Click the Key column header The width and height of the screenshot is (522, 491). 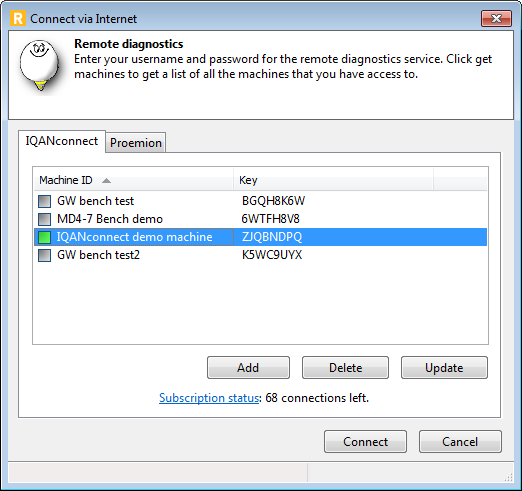tap(333, 180)
